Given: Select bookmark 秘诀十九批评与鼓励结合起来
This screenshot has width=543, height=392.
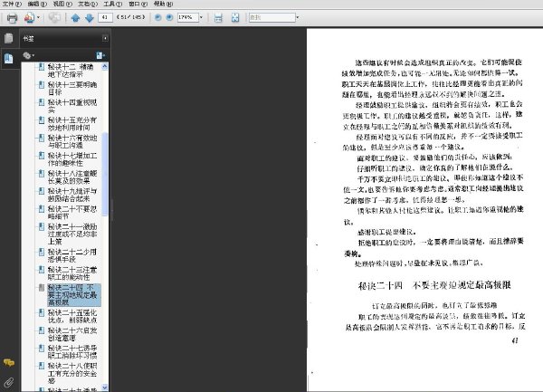Looking at the screenshot, I should click(72, 195).
